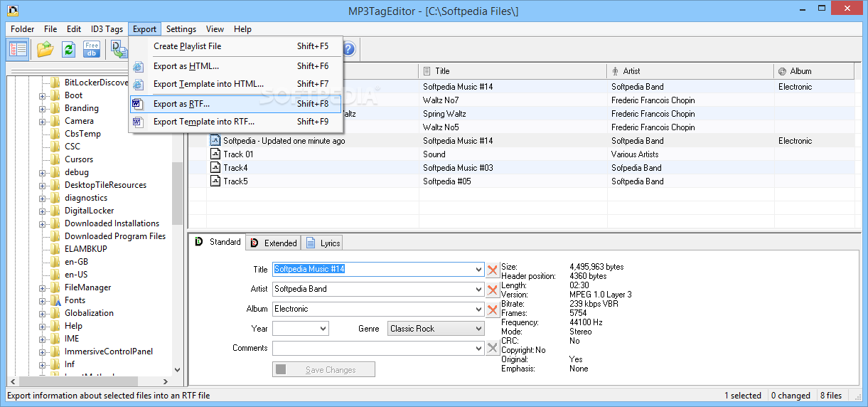Open the Artist combo box dropdown arrow
The height and width of the screenshot is (407, 868).
point(478,290)
